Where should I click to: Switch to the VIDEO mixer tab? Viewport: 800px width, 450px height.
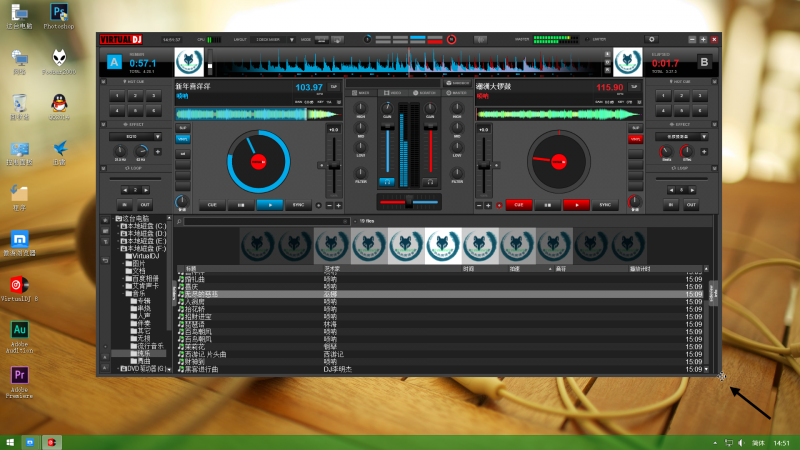pyautogui.click(x=392, y=92)
